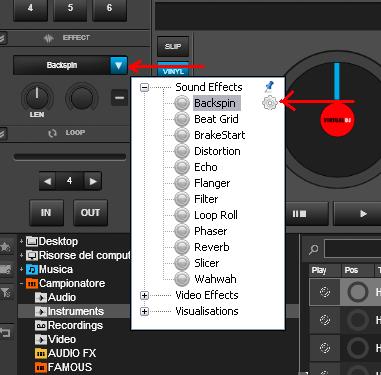Click the search magnifier icon in browser
381x375 pixels.
(313, 249)
